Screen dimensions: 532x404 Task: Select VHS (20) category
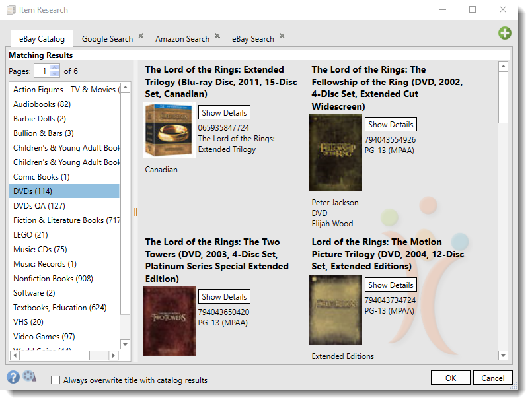pos(65,322)
